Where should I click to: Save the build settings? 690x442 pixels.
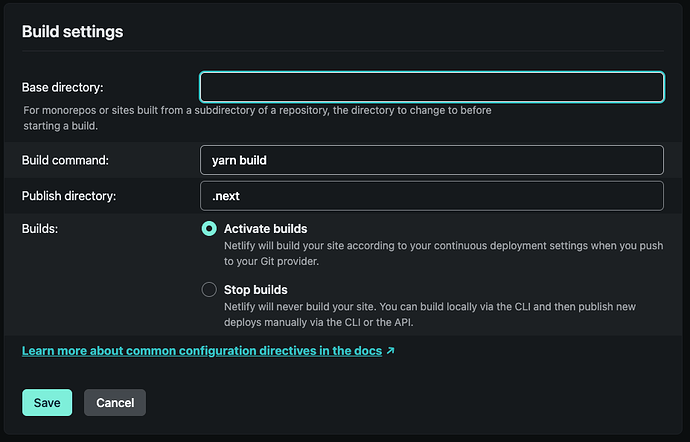coord(47,403)
